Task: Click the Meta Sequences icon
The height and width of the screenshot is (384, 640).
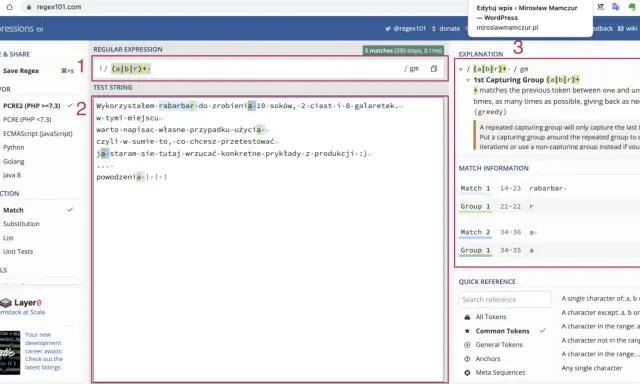Action: (467, 373)
